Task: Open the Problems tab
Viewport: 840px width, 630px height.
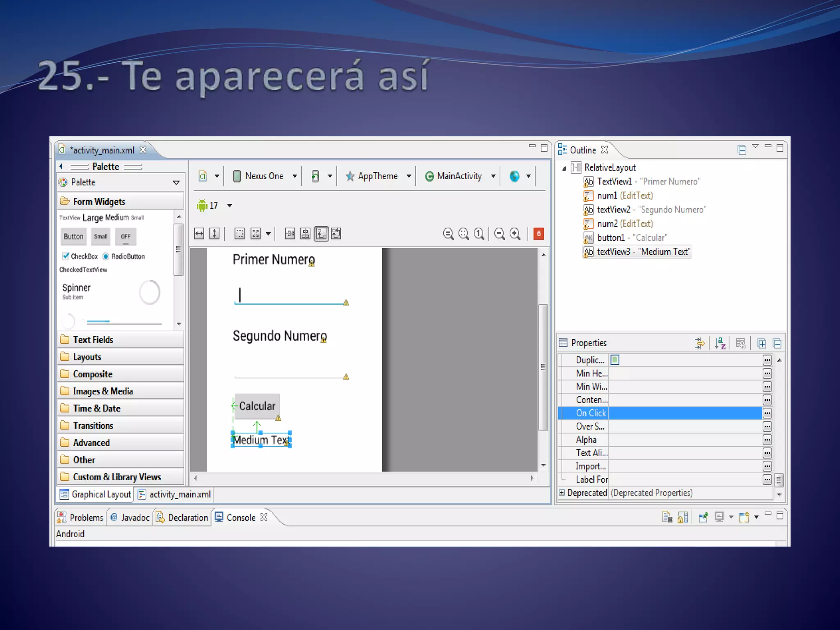Action: click(x=81, y=517)
